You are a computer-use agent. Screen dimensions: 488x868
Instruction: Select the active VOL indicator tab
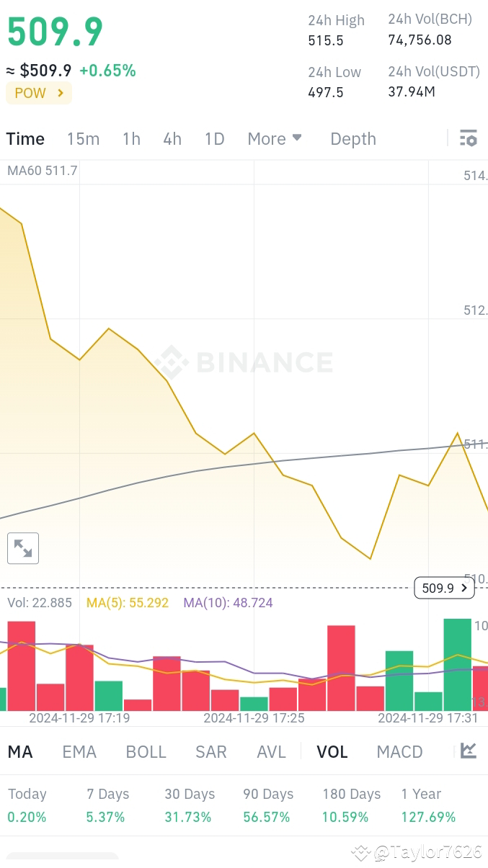332,751
